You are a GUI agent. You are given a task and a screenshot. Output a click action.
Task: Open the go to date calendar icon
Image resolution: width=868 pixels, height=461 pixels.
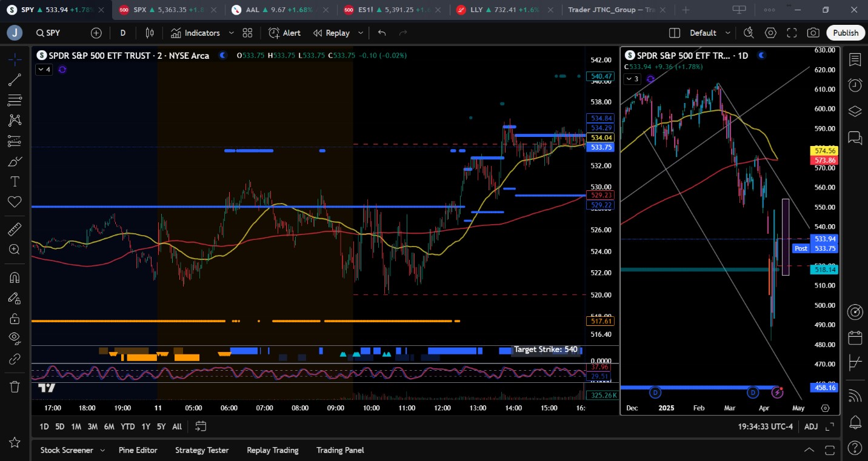pos(201,426)
